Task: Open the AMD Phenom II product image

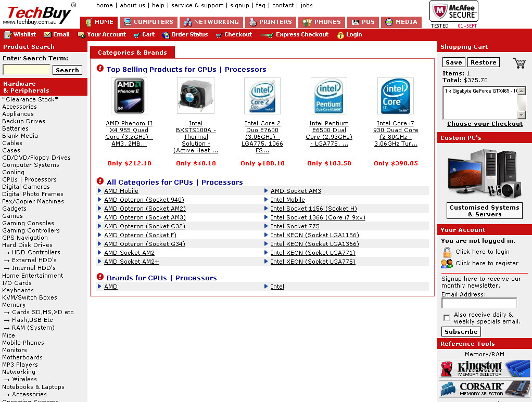Action: [129, 96]
